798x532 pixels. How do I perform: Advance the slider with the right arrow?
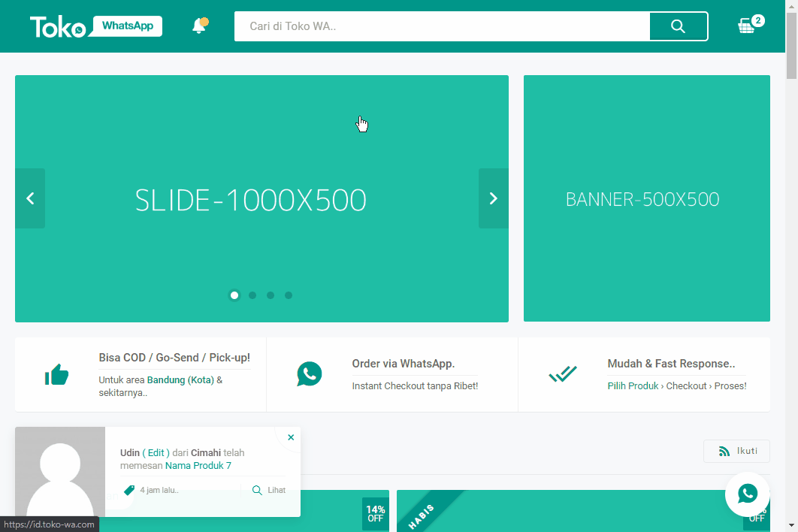coord(493,198)
